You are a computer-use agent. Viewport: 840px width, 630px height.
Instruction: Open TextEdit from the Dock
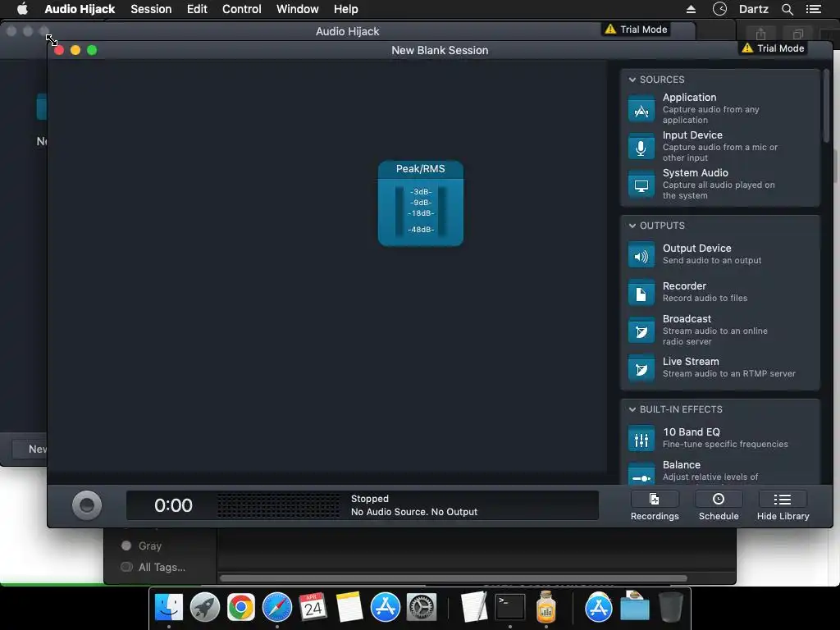pyautogui.click(x=473, y=608)
